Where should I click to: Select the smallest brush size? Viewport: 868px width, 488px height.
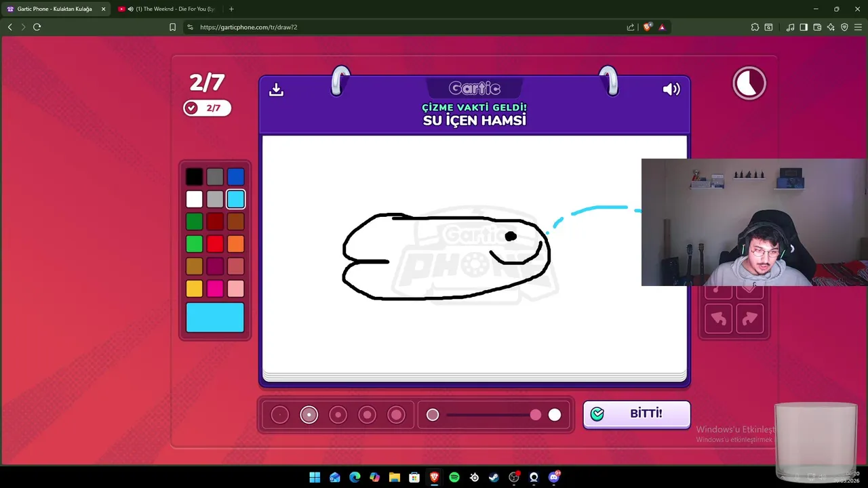click(280, 415)
